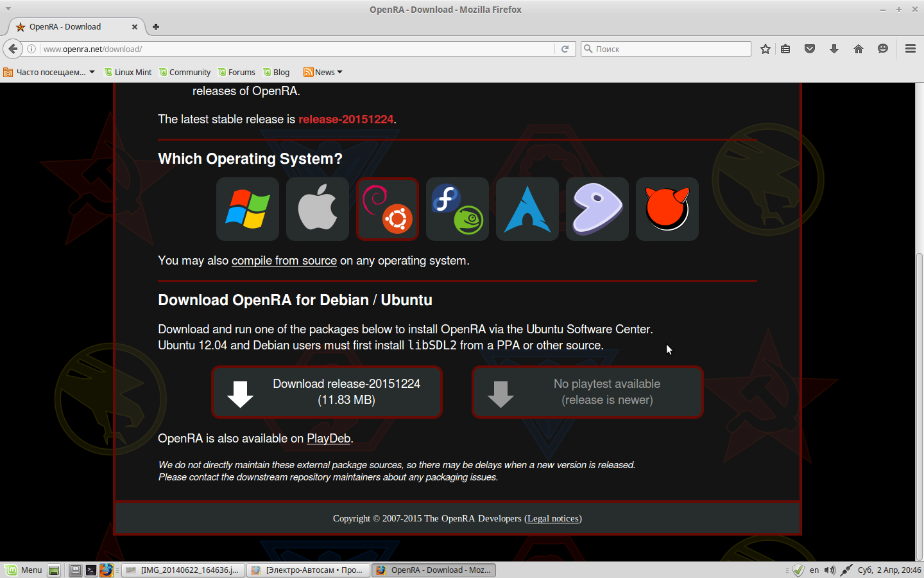Expand the News bookmarks dropdown
Screen dimensions: 924x578
click(323, 72)
